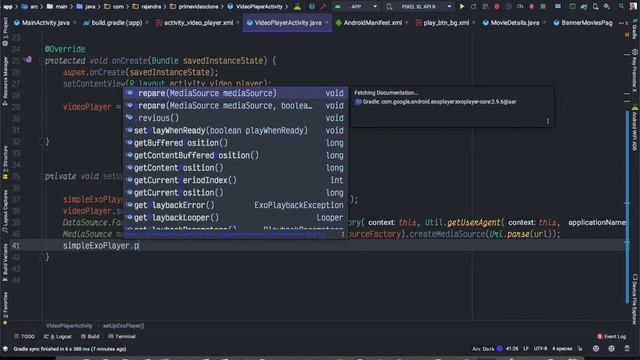The height and width of the screenshot is (360, 640).
Task: Click the VideoPlayerActivity breadcrumb at bottom
Action: [69, 326]
